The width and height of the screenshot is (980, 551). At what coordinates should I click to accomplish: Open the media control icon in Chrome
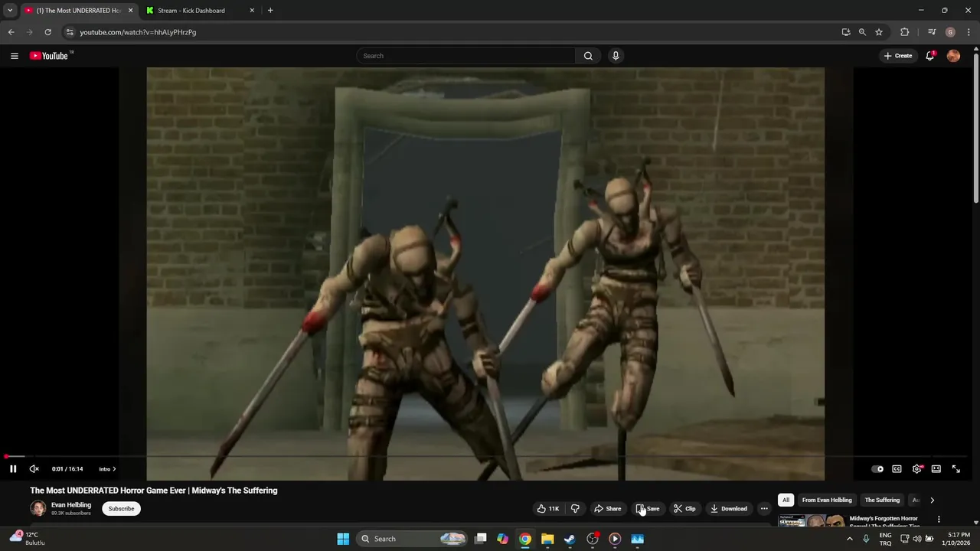932,32
